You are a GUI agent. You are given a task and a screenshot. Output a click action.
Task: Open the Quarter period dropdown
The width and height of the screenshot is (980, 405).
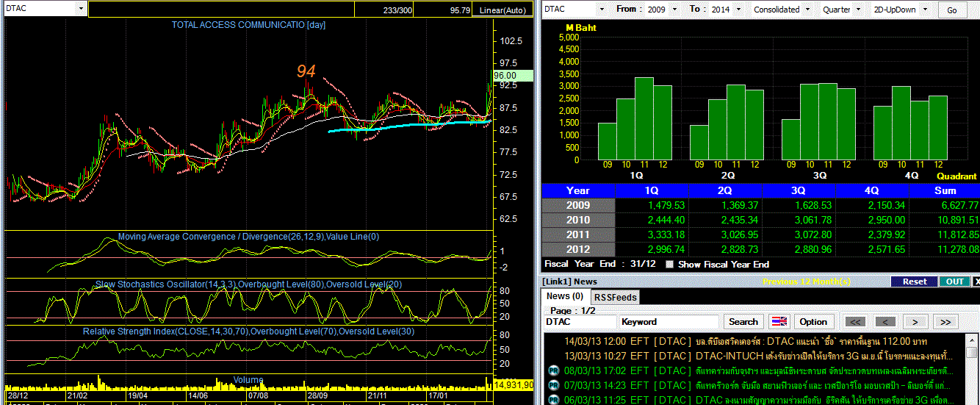tap(858, 10)
